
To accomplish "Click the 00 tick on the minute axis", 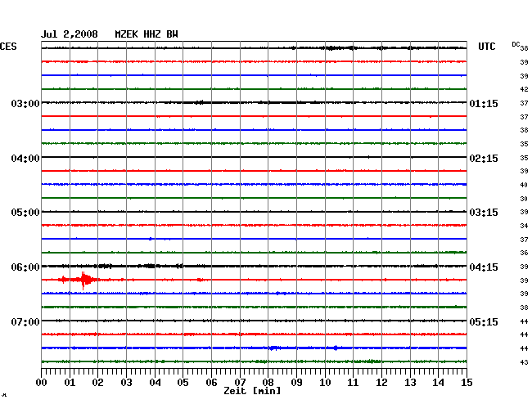I will pos(42,383).
